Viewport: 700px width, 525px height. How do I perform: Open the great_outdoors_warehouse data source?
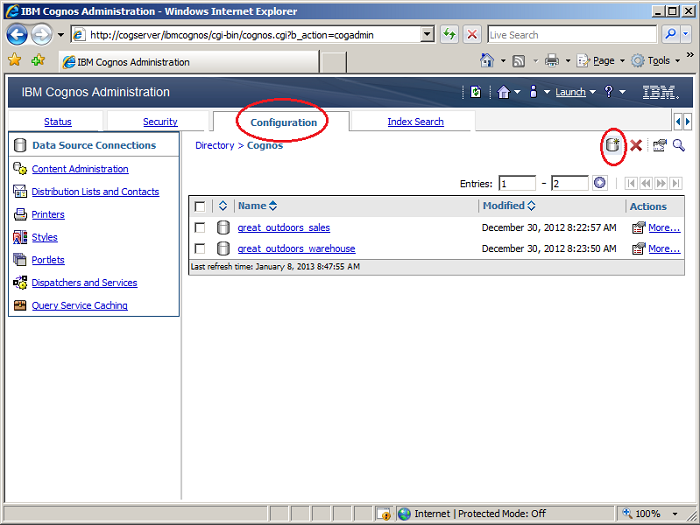pyautogui.click(x=296, y=249)
